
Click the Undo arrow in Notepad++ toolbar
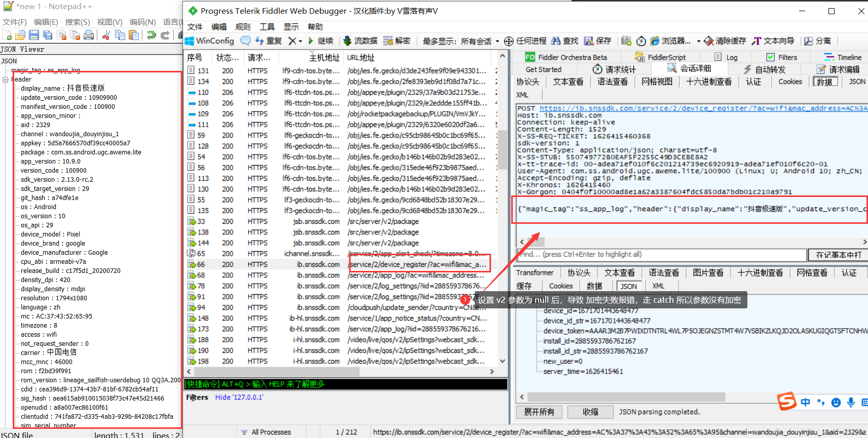pyautogui.click(x=151, y=35)
